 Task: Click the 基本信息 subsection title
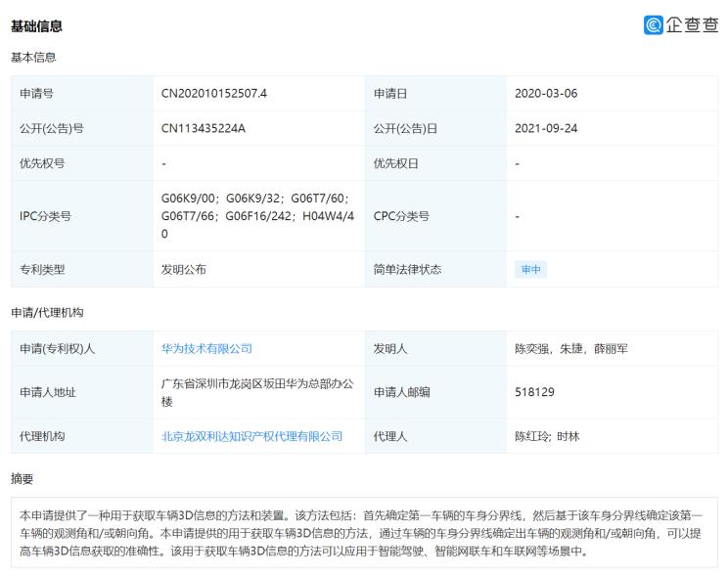33,58
